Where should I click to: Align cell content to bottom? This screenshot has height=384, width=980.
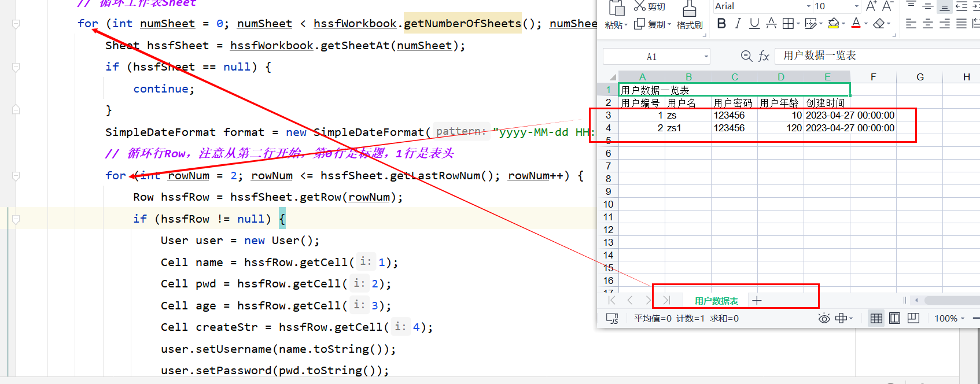point(944,7)
